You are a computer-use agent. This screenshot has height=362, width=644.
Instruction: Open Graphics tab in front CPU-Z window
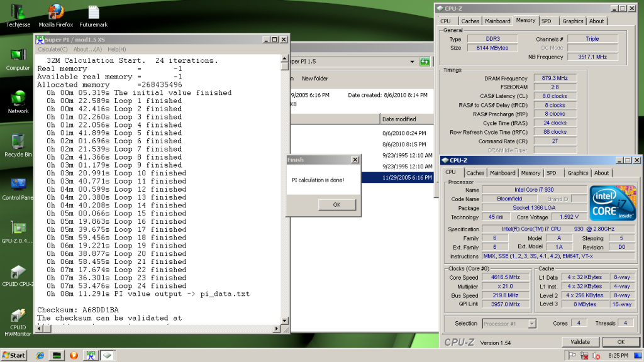[577, 173]
